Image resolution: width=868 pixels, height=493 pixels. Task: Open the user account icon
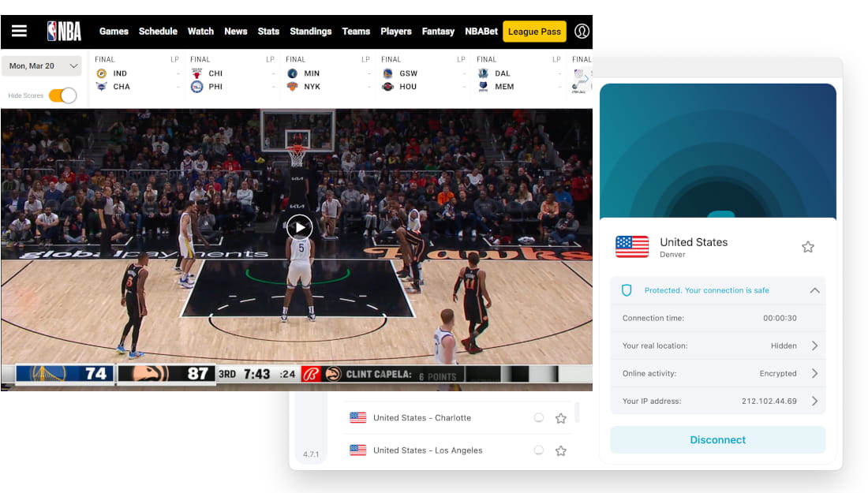(582, 31)
